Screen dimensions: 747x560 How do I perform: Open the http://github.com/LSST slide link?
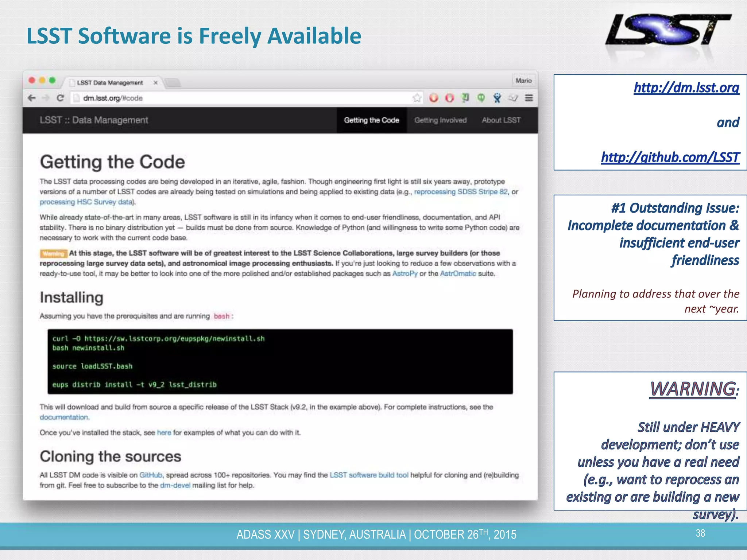pyautogui.click(x=670, y=157)
